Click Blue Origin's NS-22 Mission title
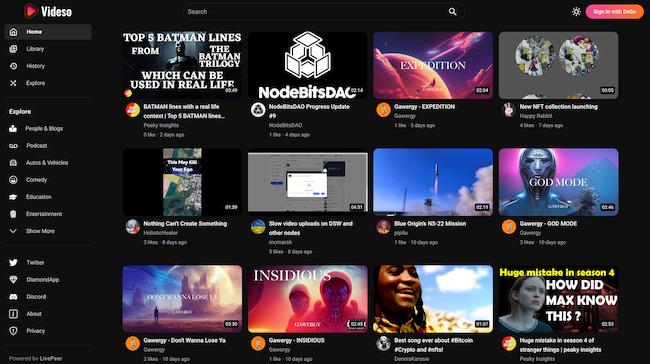Image resolution: width=650 pixels, height=364 pixels. [x=430, y=223]
